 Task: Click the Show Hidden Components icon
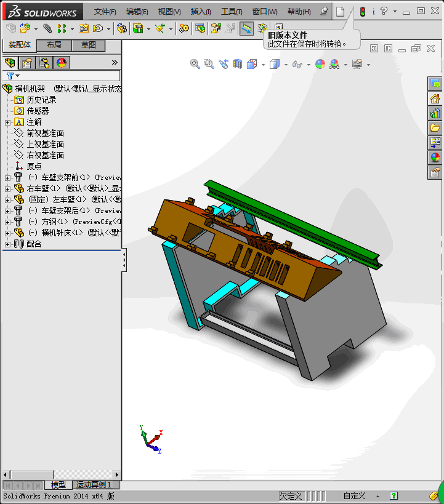click(121, 28)
